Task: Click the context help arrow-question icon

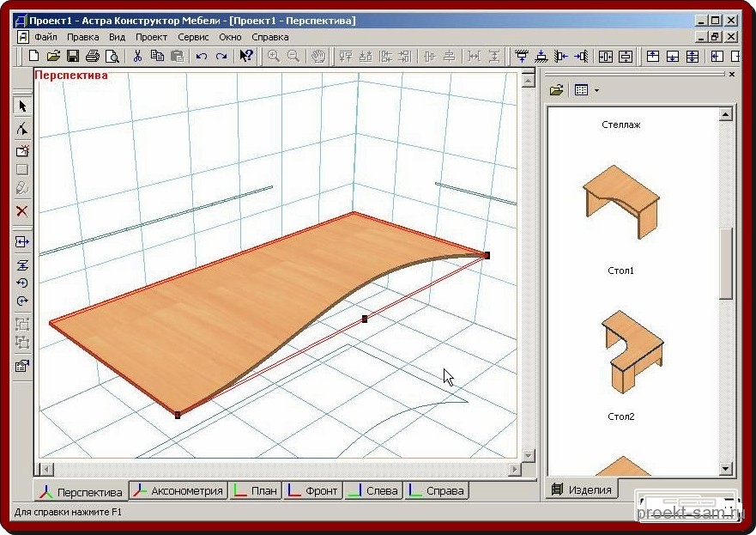Action: click(x=246, y=56)
